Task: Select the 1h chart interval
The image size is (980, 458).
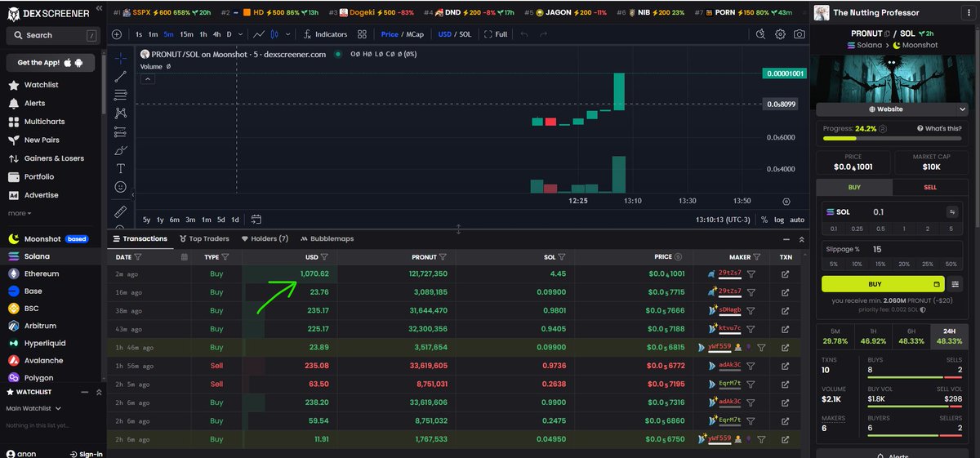Action: click(203, 34)
